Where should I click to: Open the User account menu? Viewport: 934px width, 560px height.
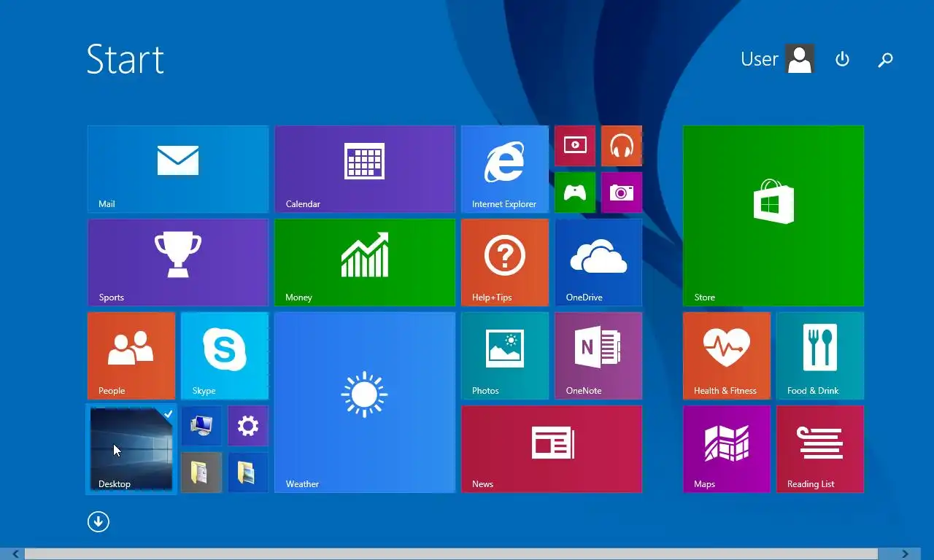(x=777, y=59)
